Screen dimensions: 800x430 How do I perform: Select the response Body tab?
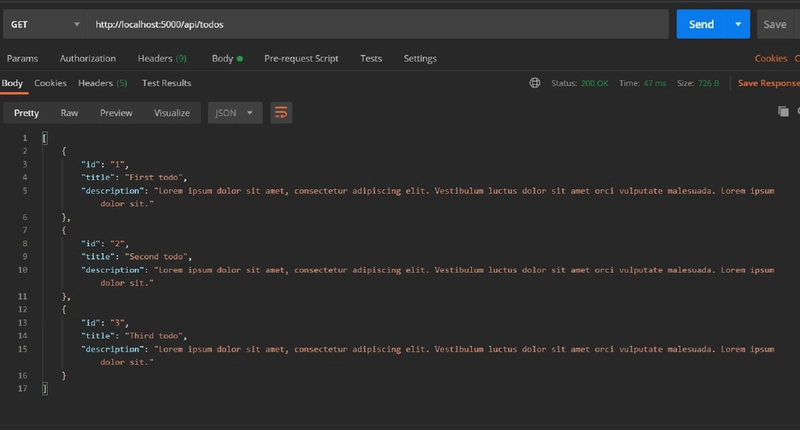pos(12,83)
